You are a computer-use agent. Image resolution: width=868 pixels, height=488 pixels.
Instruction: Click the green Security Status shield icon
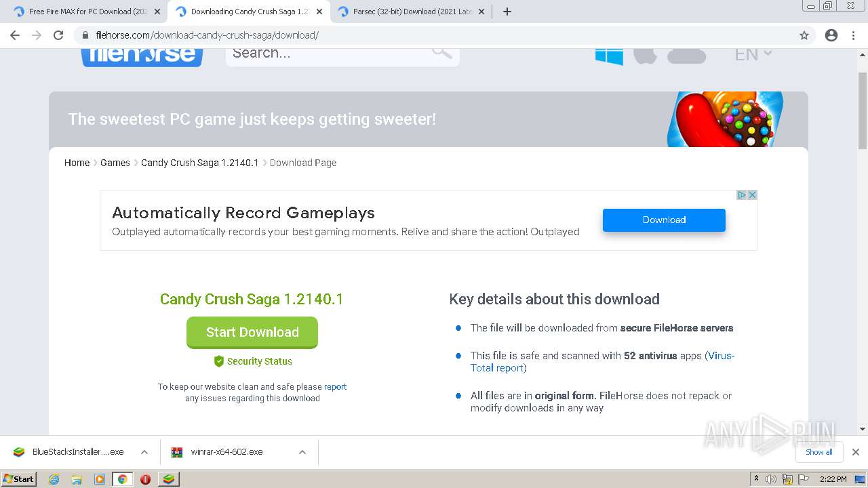(218, 361)
